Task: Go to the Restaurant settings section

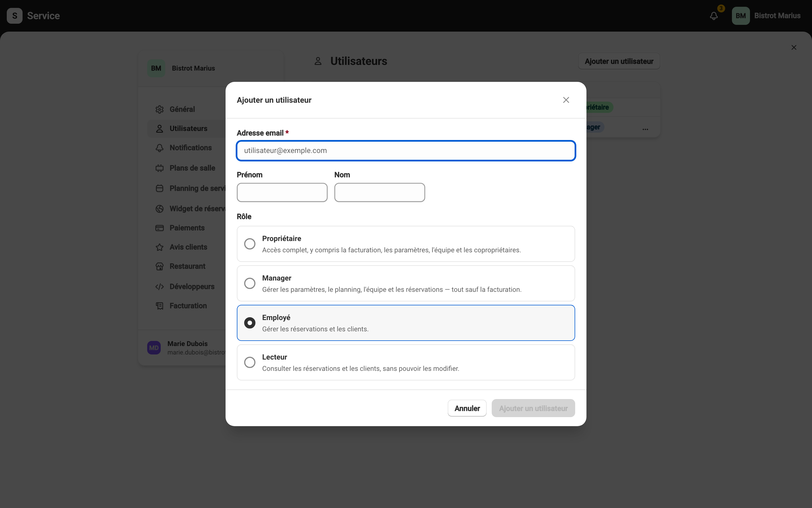Action: [x=187, y=266]
